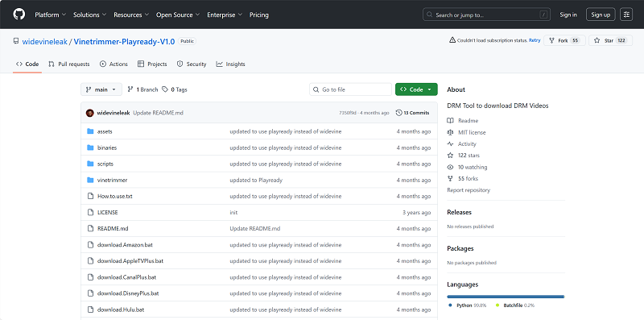Expand the Resources menu
This screenshot has width=644, height=320.
coord(131,15)
